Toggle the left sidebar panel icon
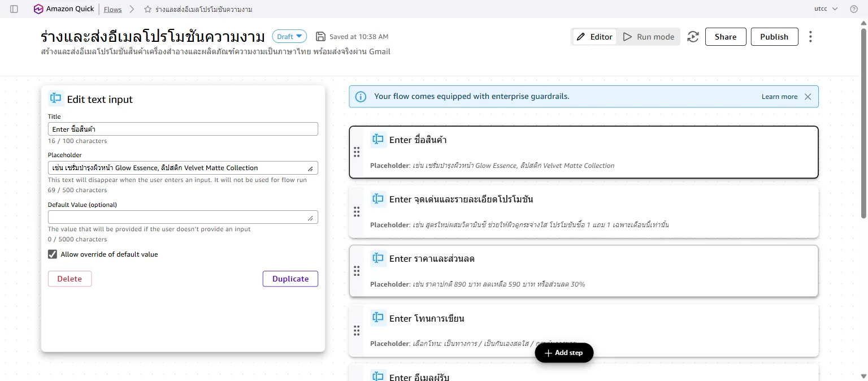 pos(14,9)
